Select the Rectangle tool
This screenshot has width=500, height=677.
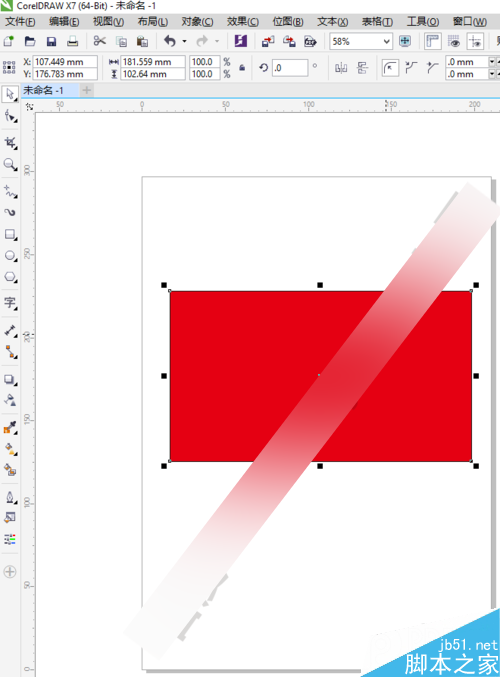click(10, 234)
